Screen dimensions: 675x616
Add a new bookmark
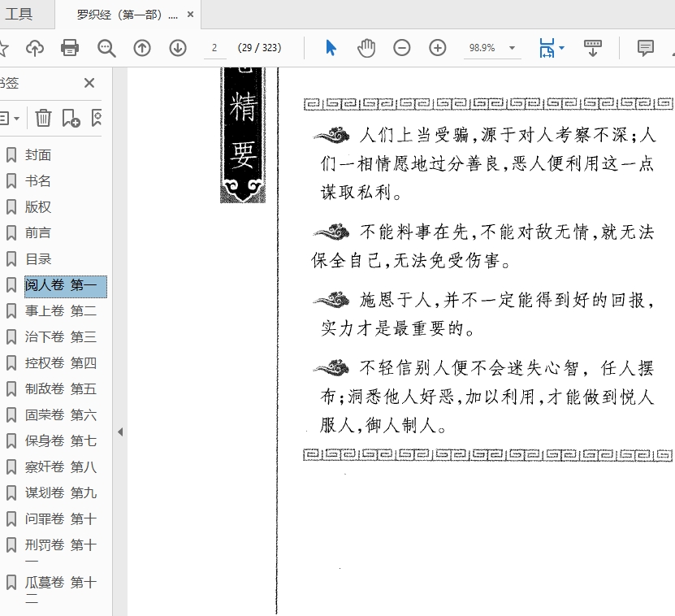click(x=71, y=118)
